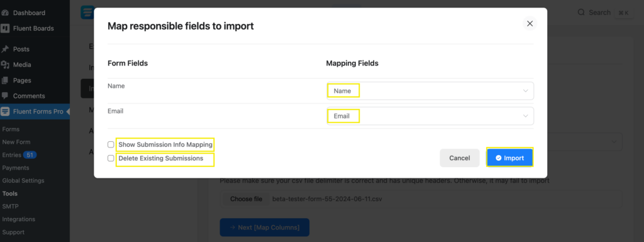This screenshot has height=242, width=644.
Task: Close the mapping dialog with X
Action: (x=530, y=23)
